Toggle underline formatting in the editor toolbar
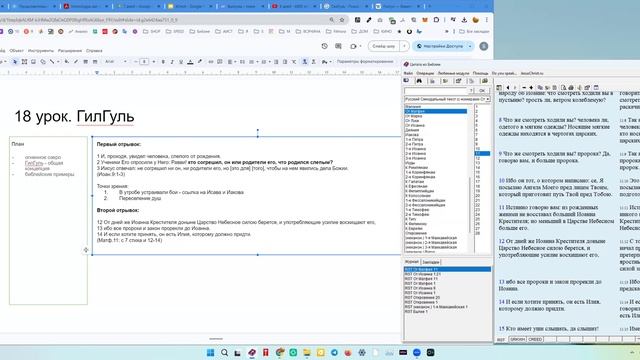Viewport: 640px width, 360px height. tap(181, 62)
